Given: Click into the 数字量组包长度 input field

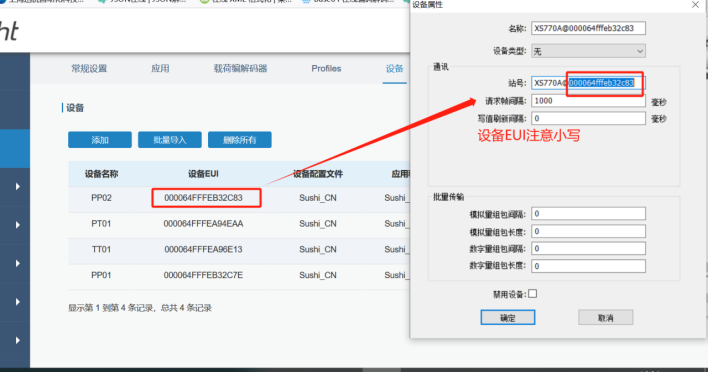Looking at the screenshot, I should pos(588,266).
